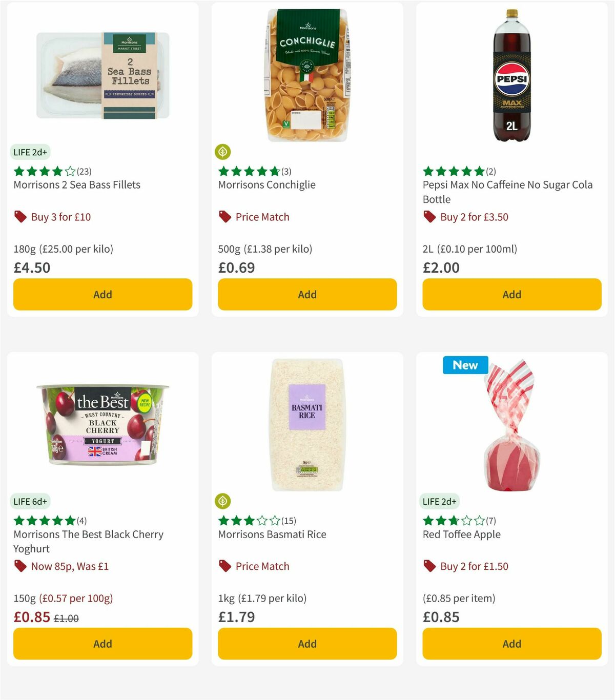The image size is (615, 700).
Task: Click the 'New' badge on the Red Toffee Apple
Action: 465,365
